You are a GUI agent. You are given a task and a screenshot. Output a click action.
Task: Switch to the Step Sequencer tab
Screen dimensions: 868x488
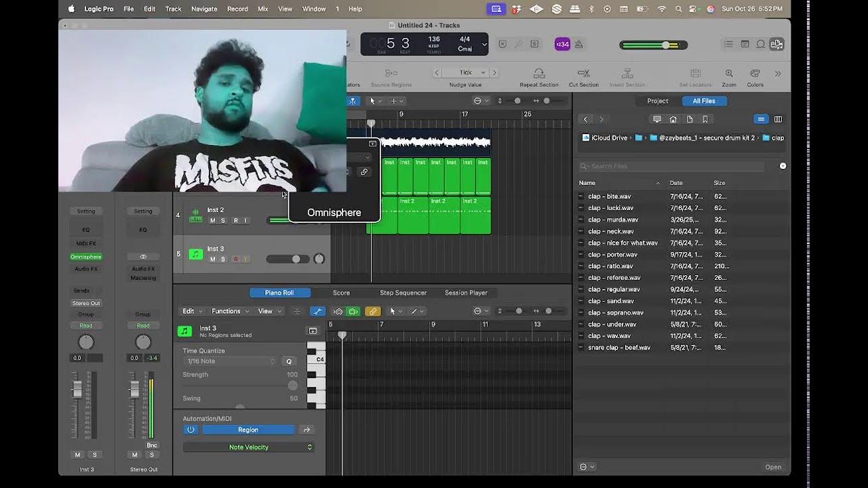[x=403, y=293]
